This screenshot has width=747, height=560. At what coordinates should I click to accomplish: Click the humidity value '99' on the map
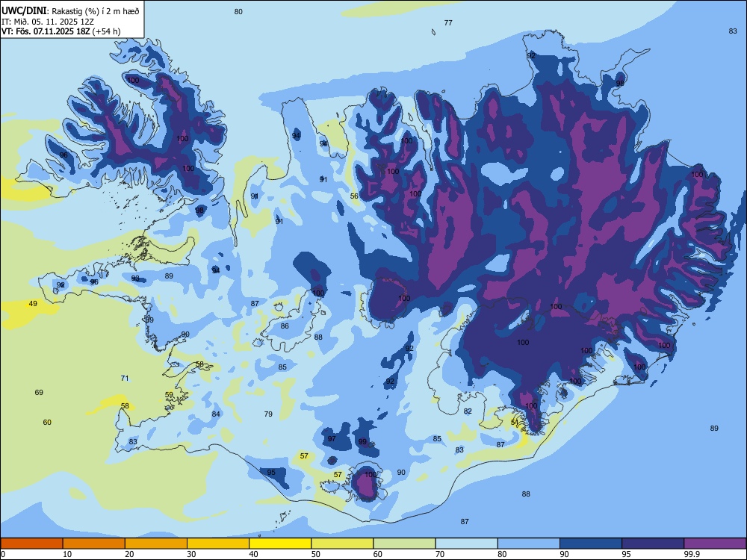[362, 442]
